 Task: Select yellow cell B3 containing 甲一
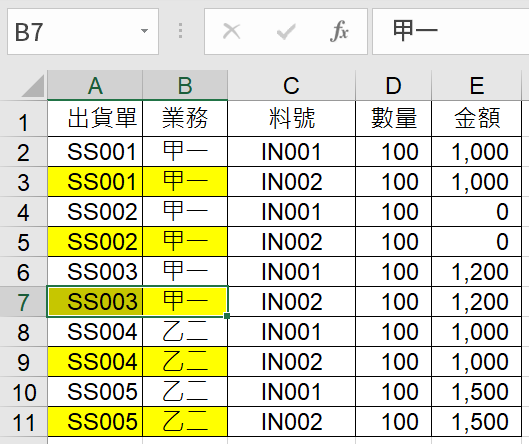click(185, 182)
